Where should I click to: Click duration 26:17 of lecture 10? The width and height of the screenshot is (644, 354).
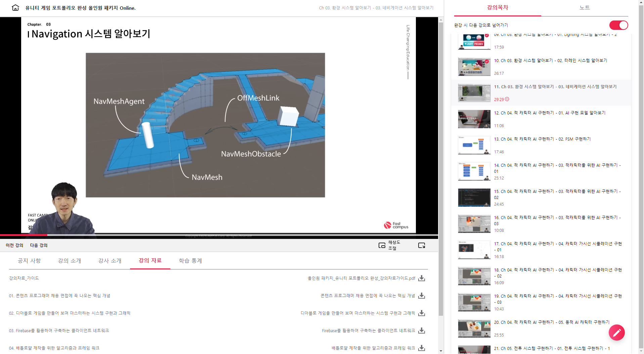click(499, 73)
